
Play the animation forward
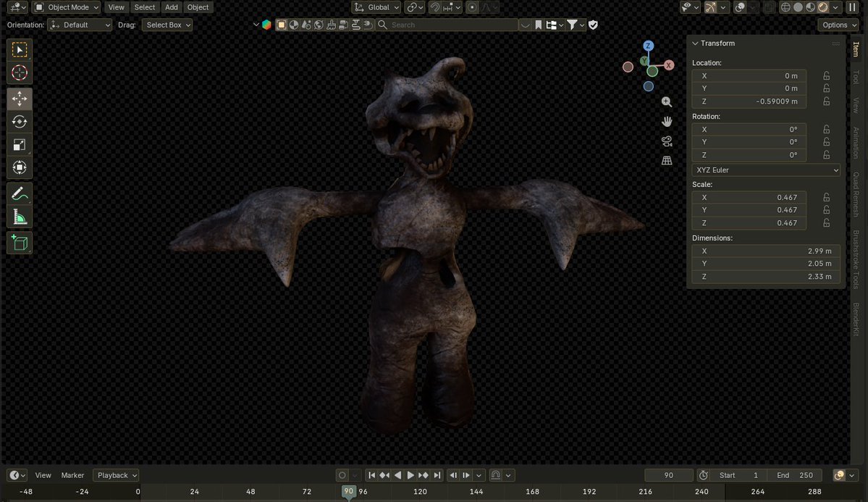click(410, 475)
